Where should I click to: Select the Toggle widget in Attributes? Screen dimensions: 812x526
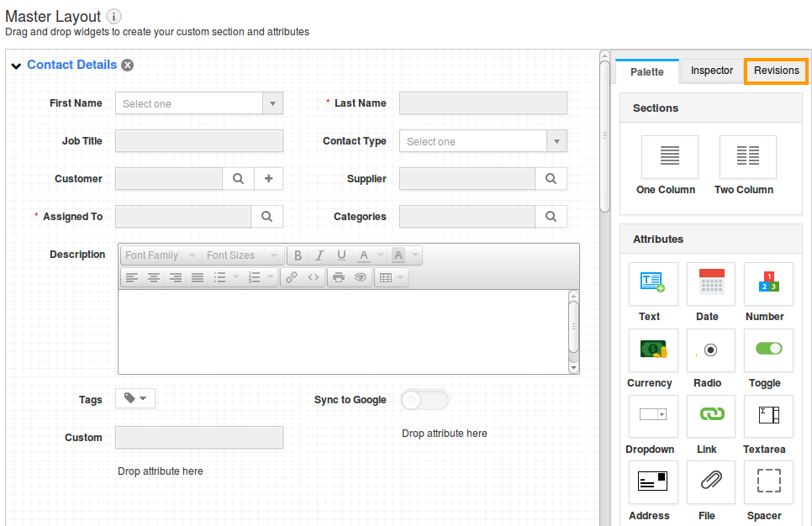tap(767, 350)
